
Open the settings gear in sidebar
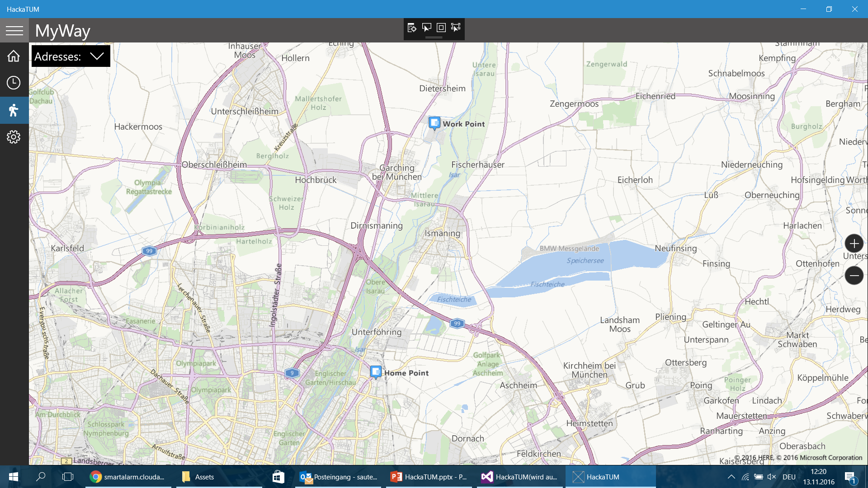[x=14, y=137]
